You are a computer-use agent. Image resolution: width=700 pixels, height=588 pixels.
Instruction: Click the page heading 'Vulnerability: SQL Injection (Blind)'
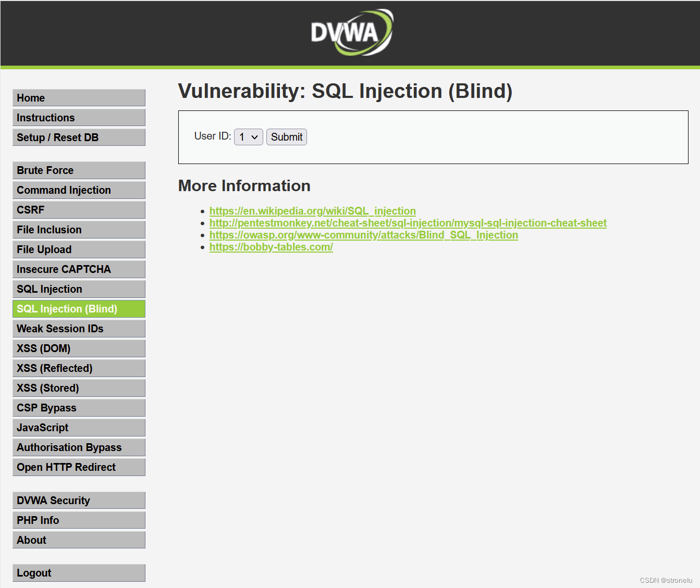(345, 91)
